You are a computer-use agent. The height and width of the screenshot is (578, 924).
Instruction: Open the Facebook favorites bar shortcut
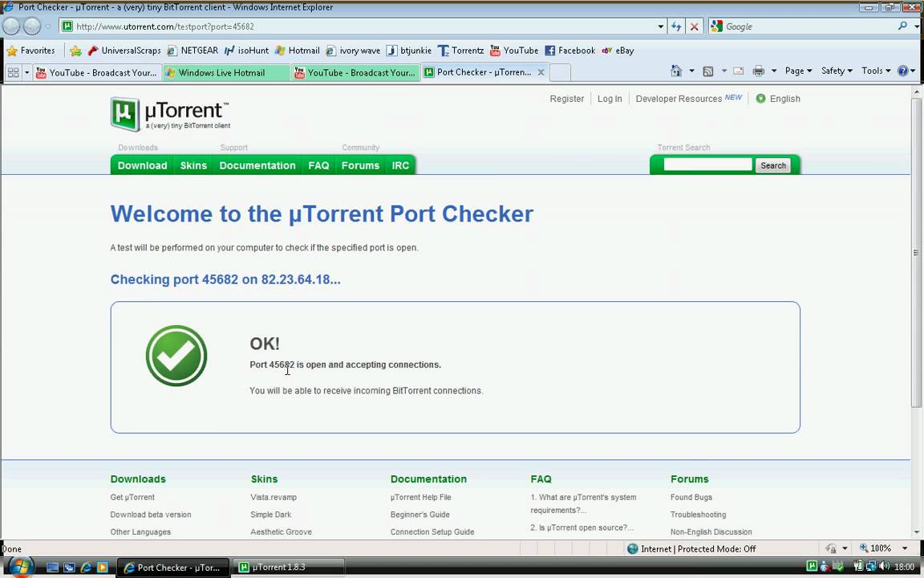[x=569, y=51]
